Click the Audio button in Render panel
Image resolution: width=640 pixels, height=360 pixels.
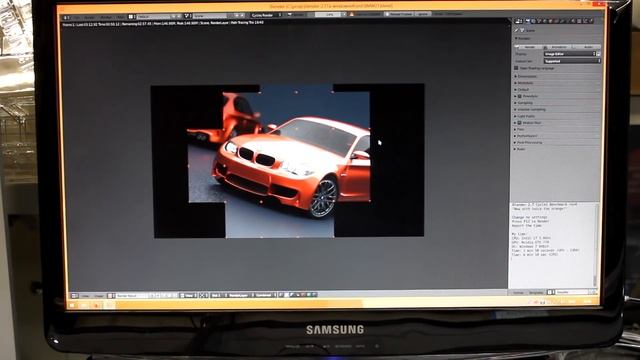pyautogui.click(x=587, y=47)
